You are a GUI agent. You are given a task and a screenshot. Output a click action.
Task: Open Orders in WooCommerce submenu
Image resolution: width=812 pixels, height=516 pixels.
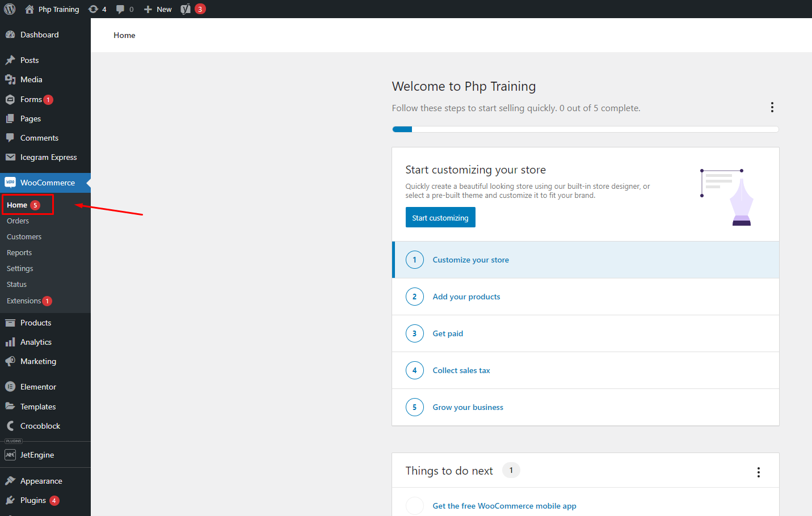tap(18, 221)
